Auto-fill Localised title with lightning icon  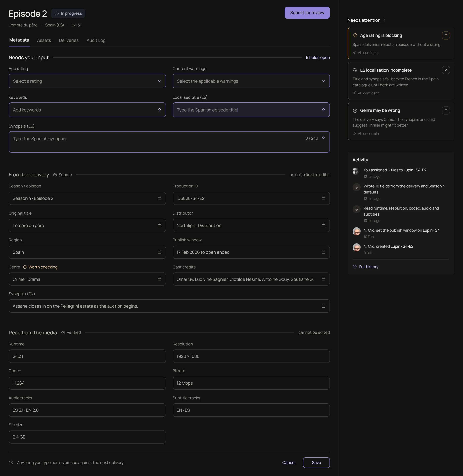tap(323, 110)
